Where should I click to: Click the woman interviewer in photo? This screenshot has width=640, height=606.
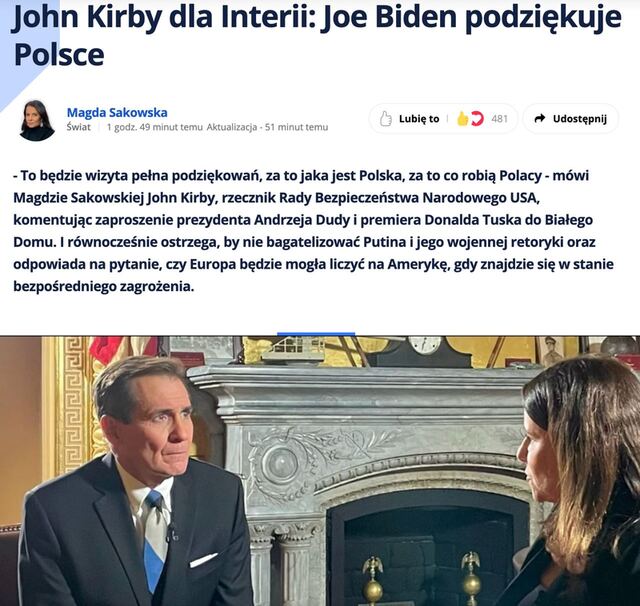pyautogui.click(x=576, y=482)
